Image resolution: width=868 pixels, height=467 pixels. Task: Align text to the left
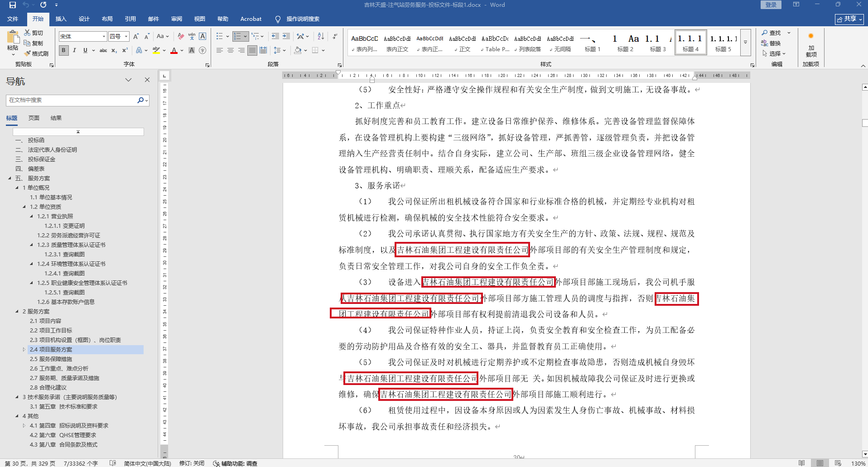(220, 50)
